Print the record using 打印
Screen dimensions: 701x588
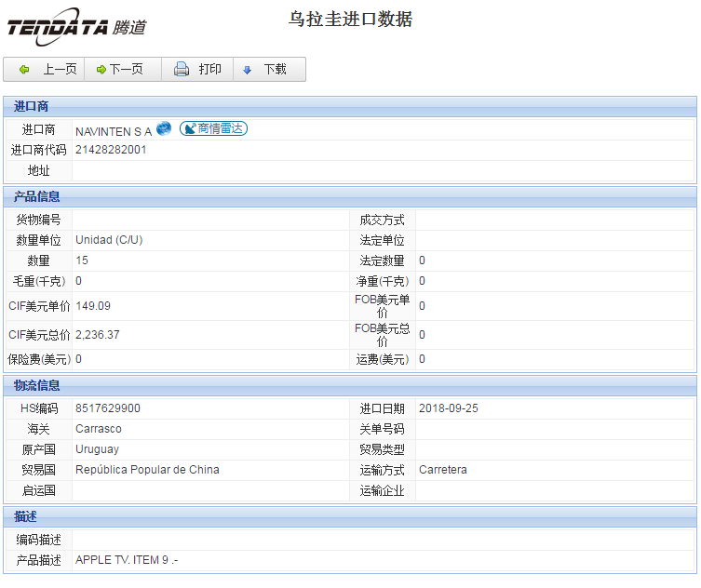tap(198, 70)
